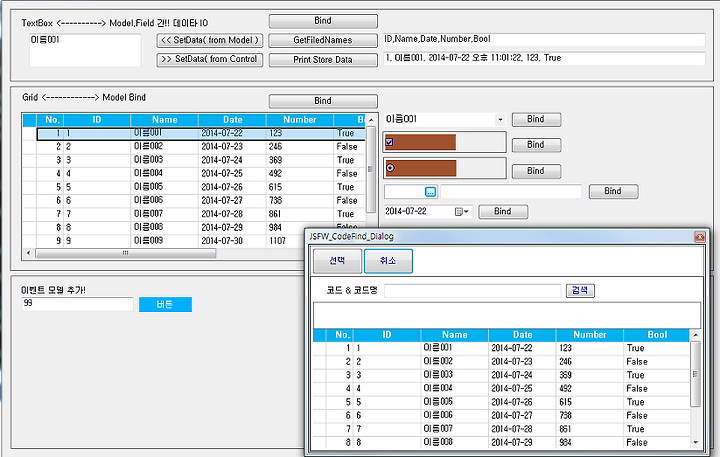Click 2014-07-28 cell in main grid

pos(232,214)
